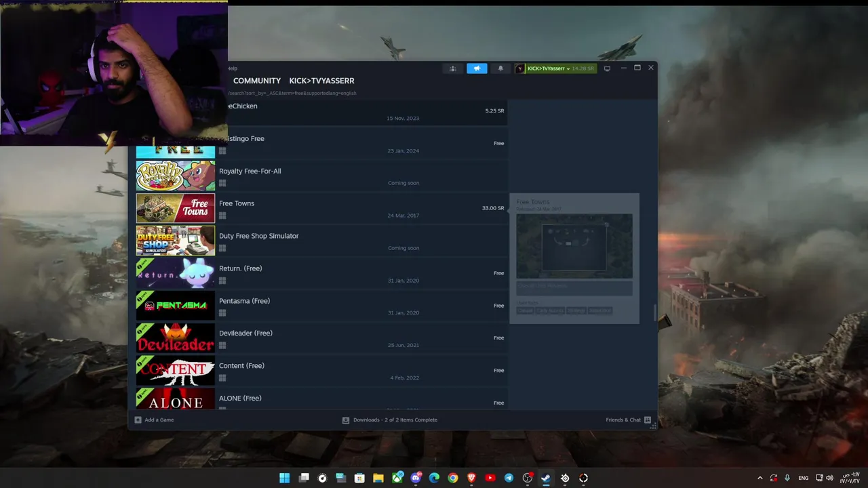Click the Steam store URL address bar

pyautogui.click(x=292, y=93)
